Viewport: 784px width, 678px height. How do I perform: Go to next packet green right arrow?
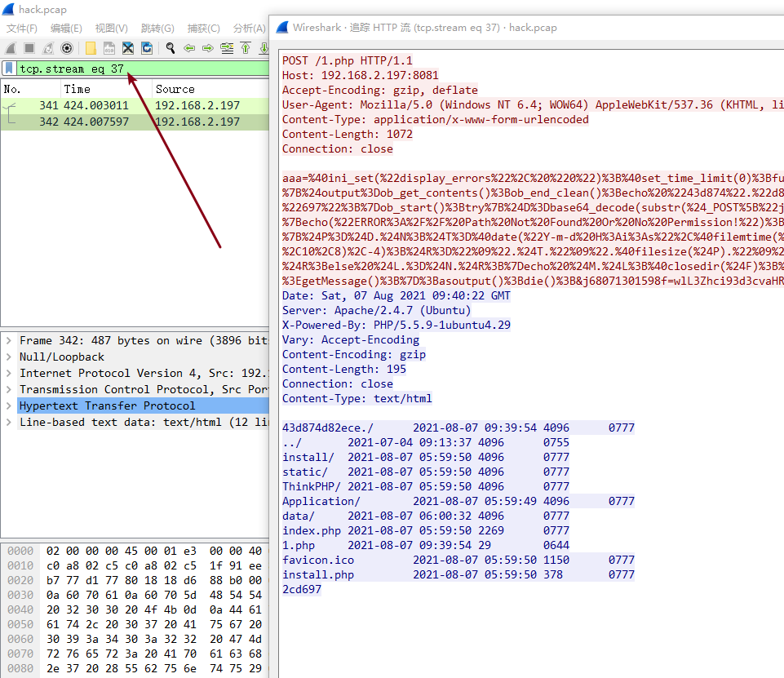coord(208,48)
